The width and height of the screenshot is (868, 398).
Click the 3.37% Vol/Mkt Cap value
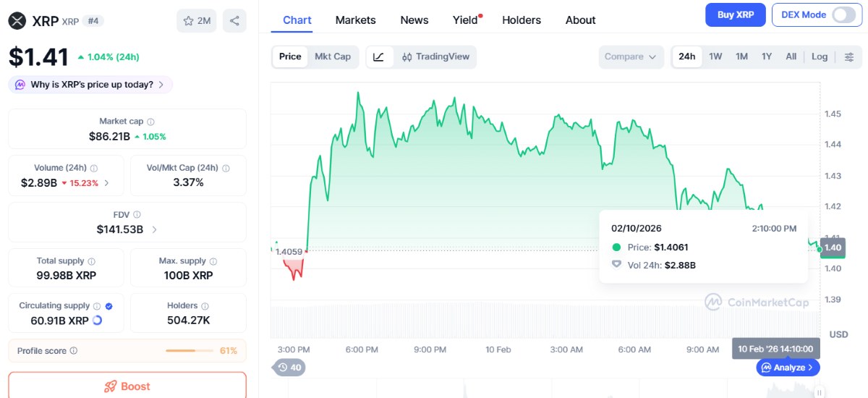189,182
